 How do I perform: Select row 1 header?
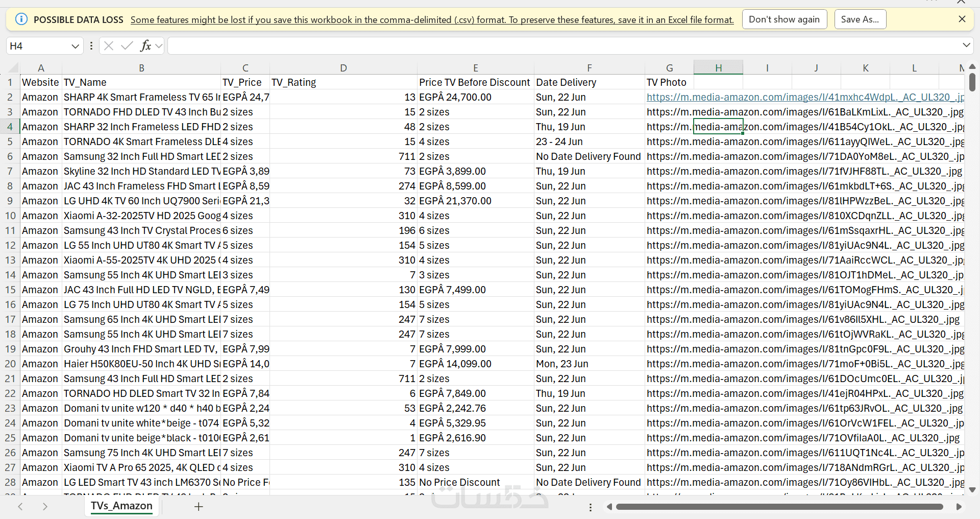point(10,82)
